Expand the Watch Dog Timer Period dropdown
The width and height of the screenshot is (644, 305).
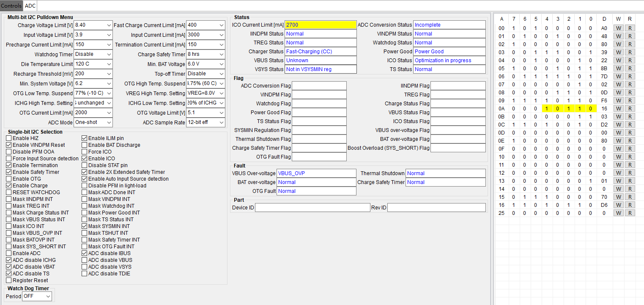37,296
